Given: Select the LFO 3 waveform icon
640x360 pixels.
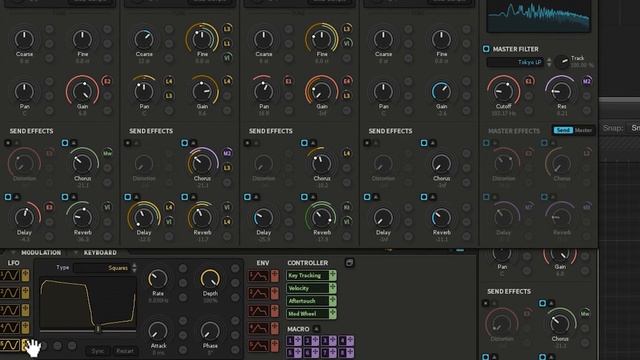Looking at the screenshot, I should (10, 310).
